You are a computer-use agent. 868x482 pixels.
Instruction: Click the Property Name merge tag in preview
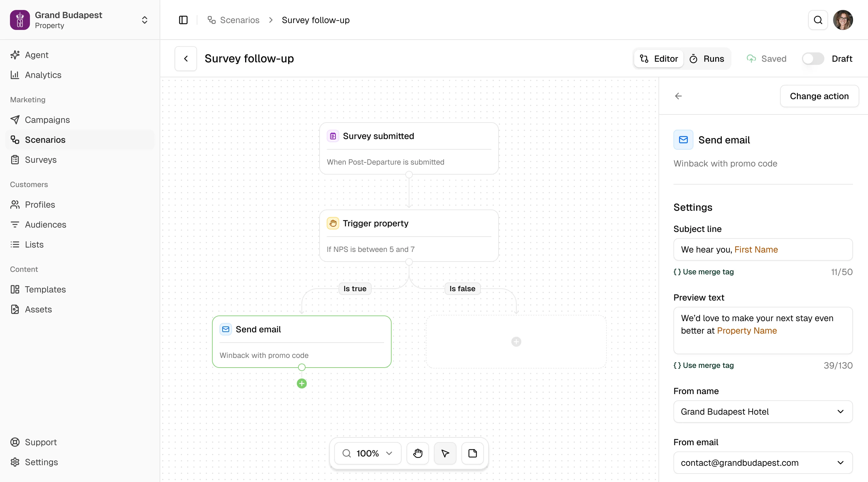747,331
